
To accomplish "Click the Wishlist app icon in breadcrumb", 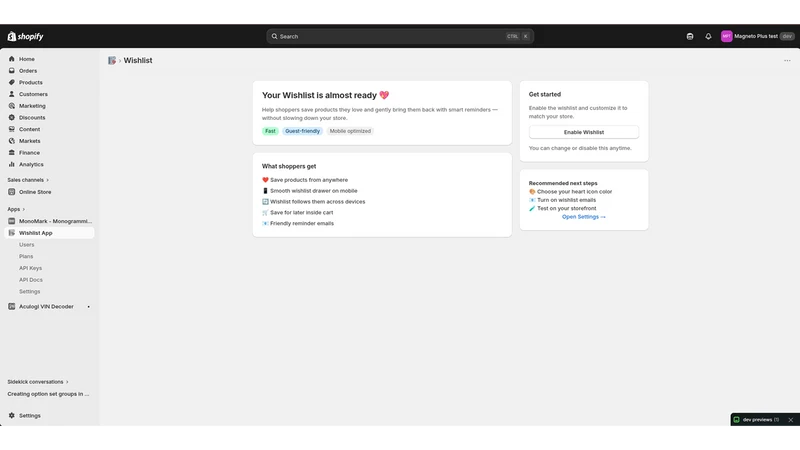I will coord(112,60).
